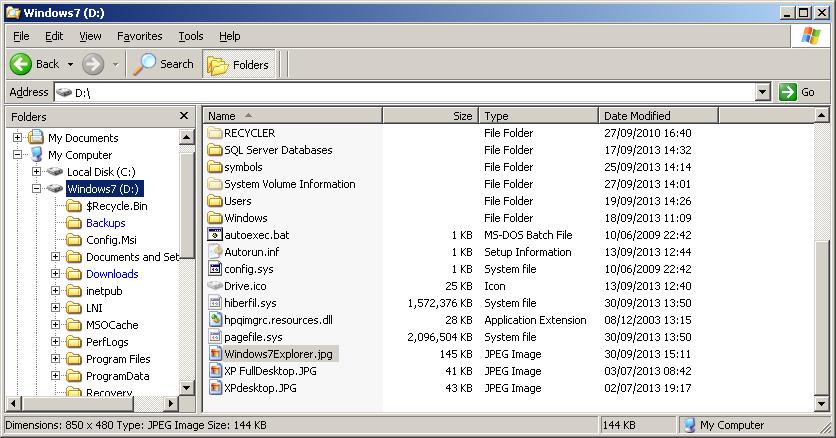Click the Windows folder icon in file list
The image size is (836, 438).
click(x=214, y=218)
